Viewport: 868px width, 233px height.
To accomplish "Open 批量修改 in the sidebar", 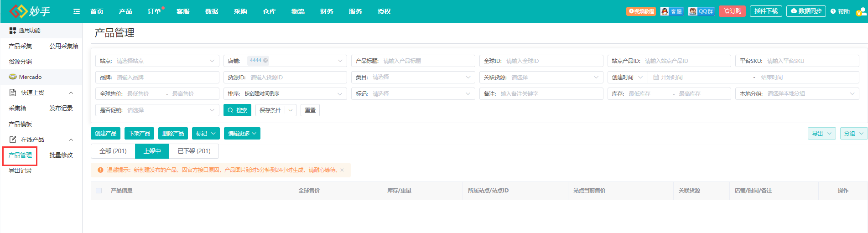I will click(61, 155).
